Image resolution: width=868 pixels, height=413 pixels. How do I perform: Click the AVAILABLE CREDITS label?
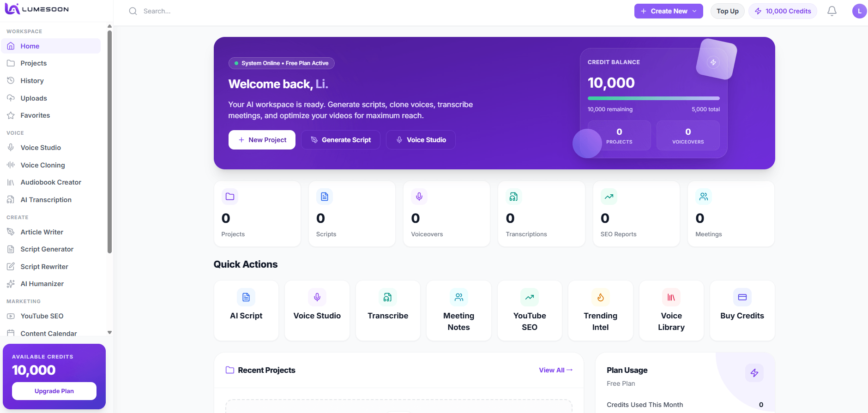tap(42, 357)
